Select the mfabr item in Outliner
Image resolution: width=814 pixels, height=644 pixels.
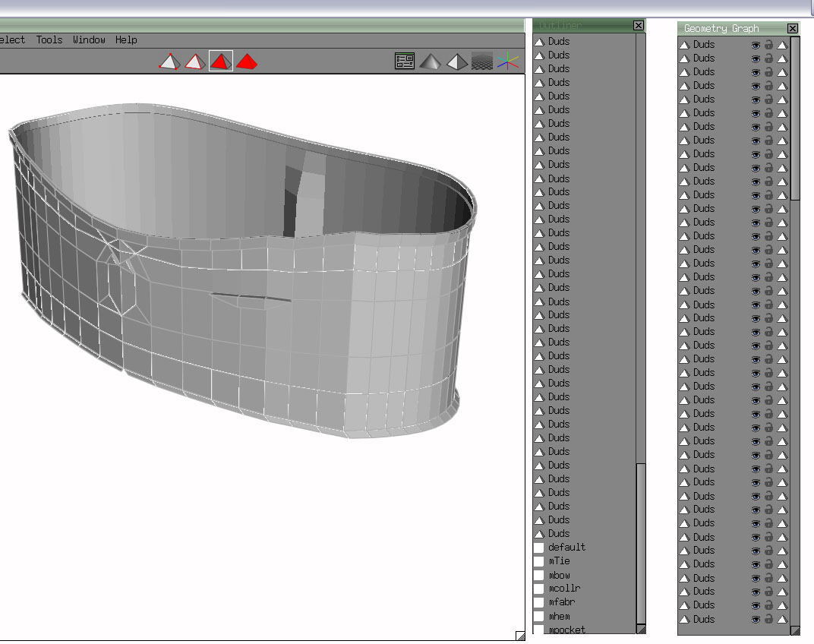pos(562,602)
